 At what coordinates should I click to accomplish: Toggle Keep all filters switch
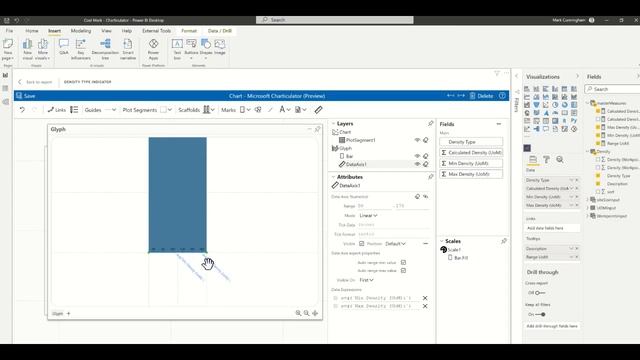pos(540,314)
